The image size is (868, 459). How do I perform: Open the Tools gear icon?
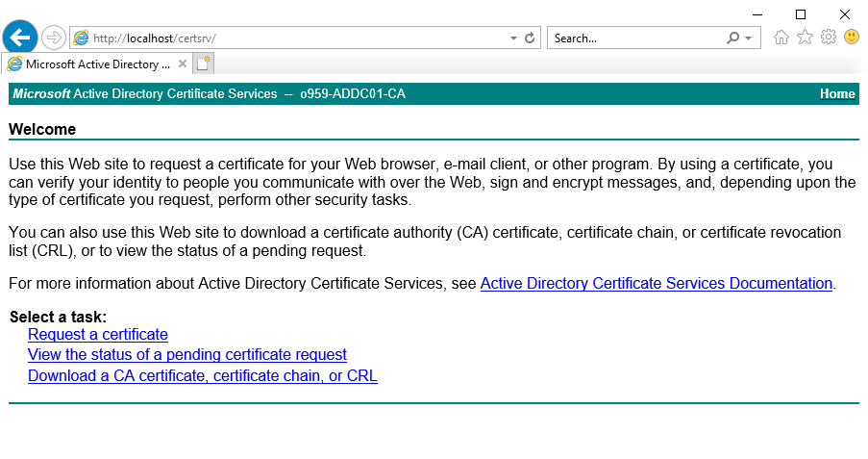tap(829, 38)
